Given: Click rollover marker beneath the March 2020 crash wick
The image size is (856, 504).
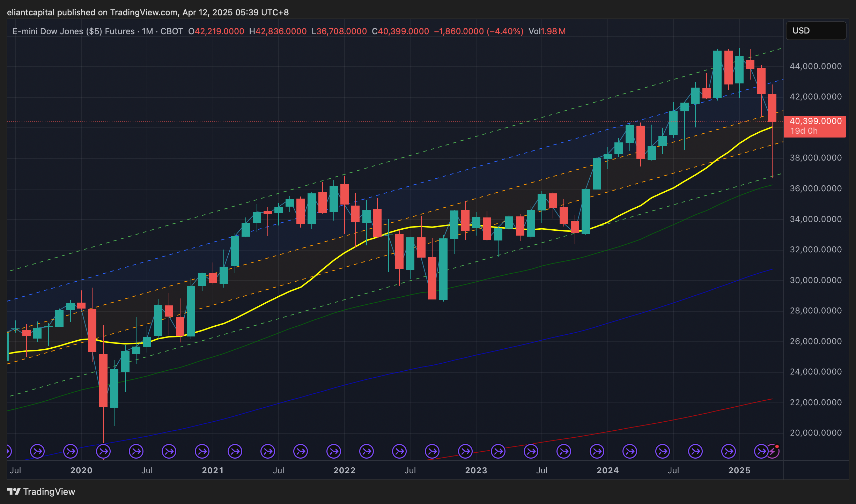Looking at the screenshot, I should pyautogui.click(x=103, y=451).
